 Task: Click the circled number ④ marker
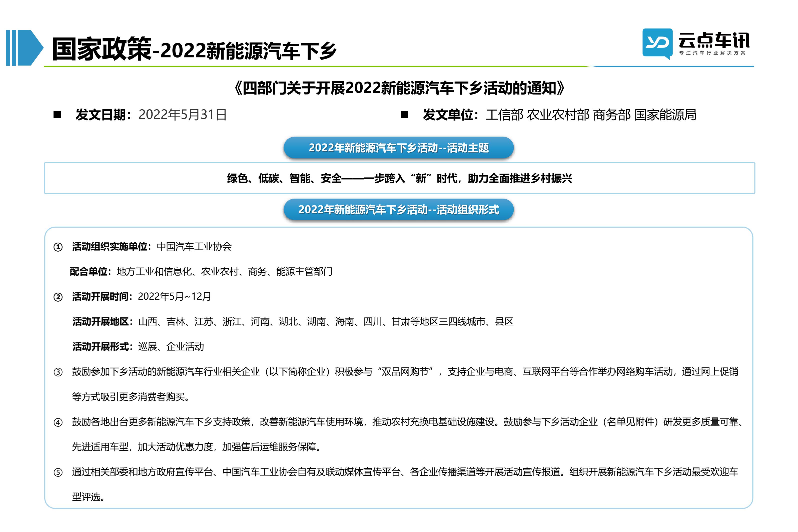pyautogui.click(x=58, y=422)
